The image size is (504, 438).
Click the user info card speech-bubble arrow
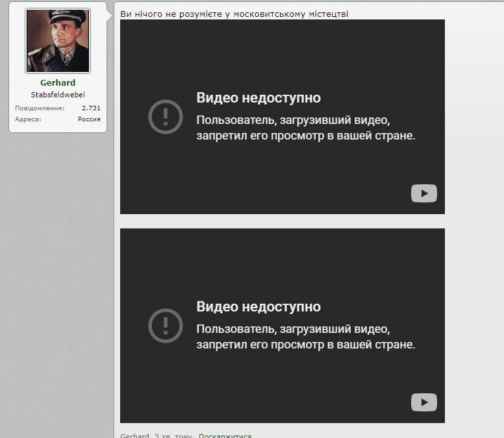click(x=110, y=13)
